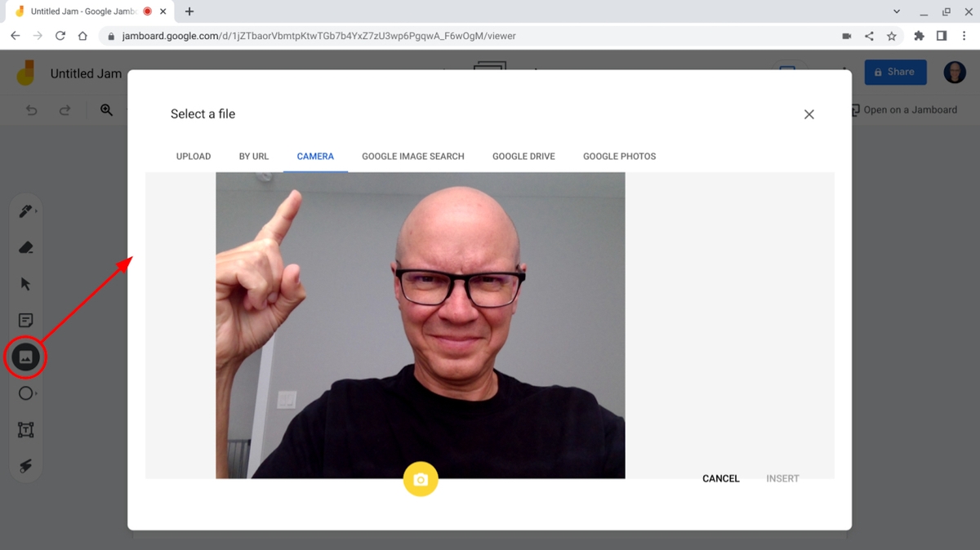Image resolution: width=980 pixels, height=550 pixels.
Task: Create a new sticky note
Action: pos(25,319)
